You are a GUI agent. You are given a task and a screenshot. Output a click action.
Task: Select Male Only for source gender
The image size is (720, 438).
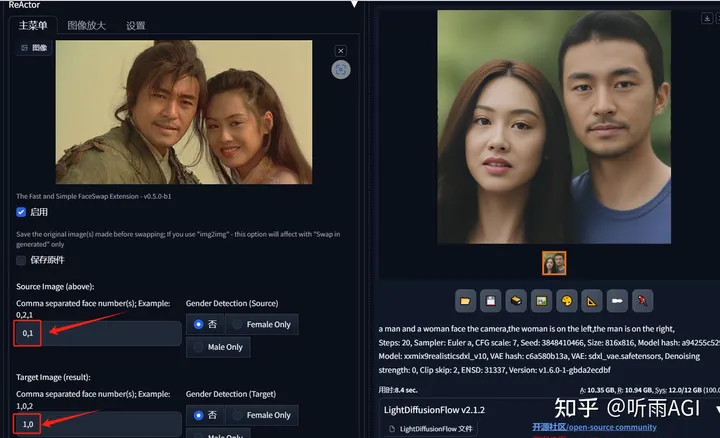coord(218,347)
